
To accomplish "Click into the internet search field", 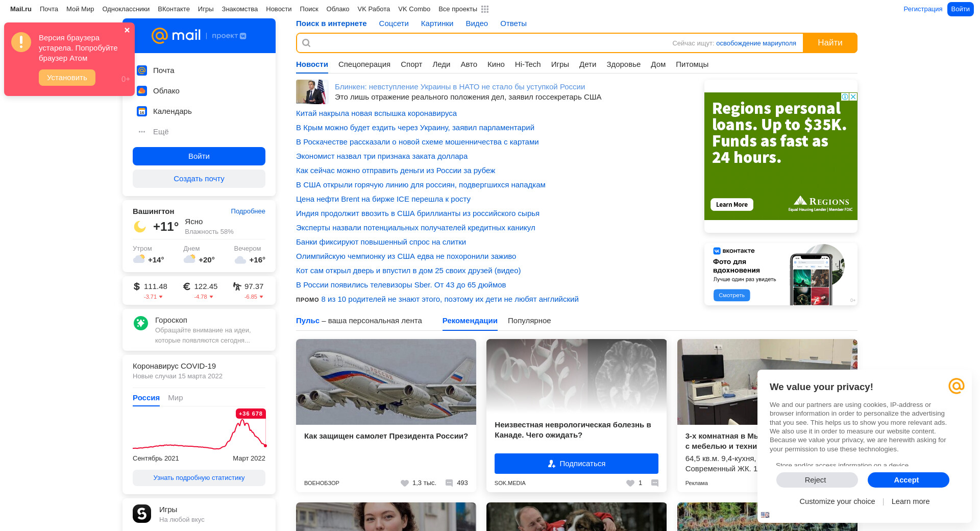I will click(485, 43).
